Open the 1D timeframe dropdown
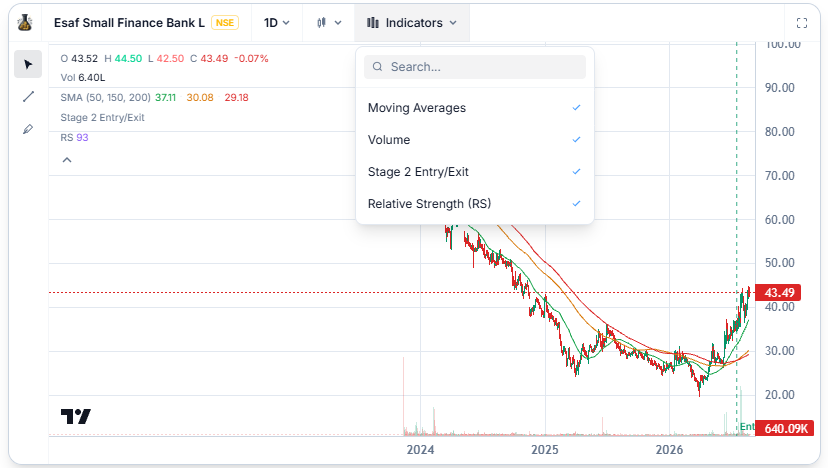 [x=277, y=23]
